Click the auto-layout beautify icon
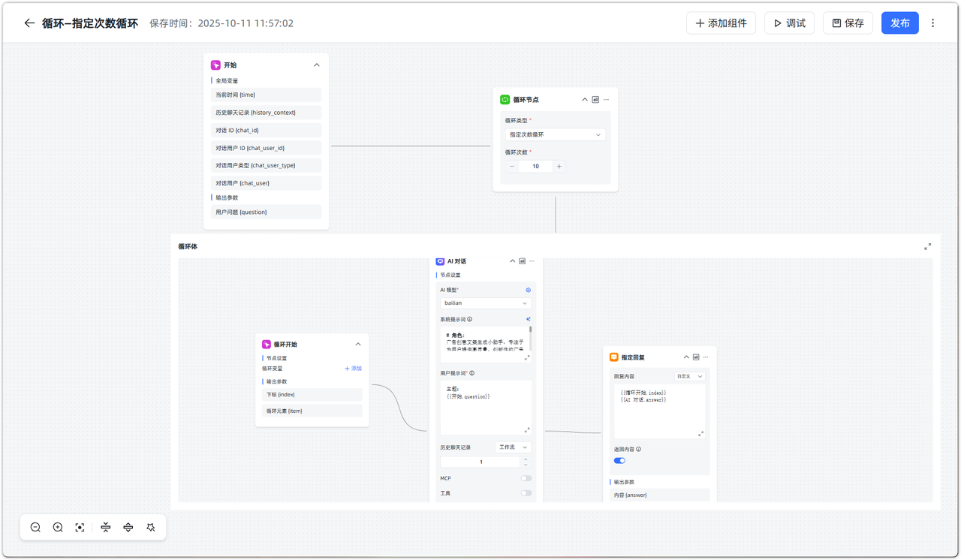The image size is (961, 560). (151, 528)
